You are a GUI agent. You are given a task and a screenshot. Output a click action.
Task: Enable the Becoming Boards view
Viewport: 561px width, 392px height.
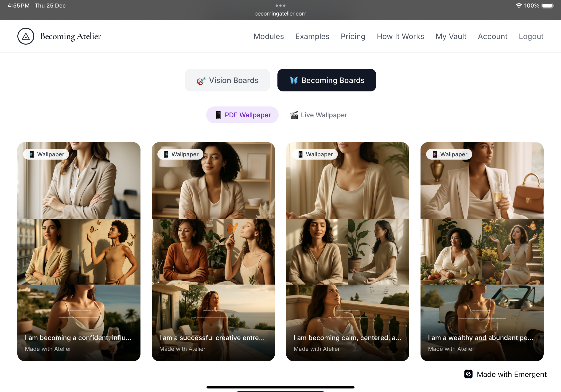point(327,80)
